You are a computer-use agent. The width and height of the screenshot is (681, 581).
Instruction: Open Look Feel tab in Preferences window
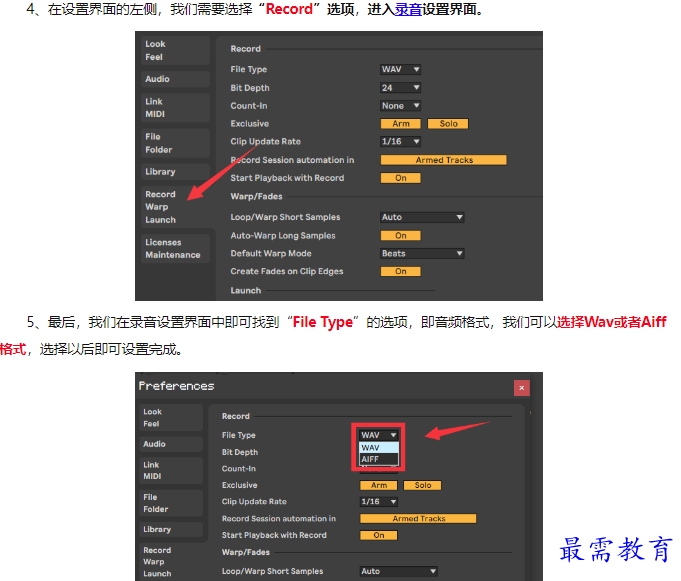172,418
